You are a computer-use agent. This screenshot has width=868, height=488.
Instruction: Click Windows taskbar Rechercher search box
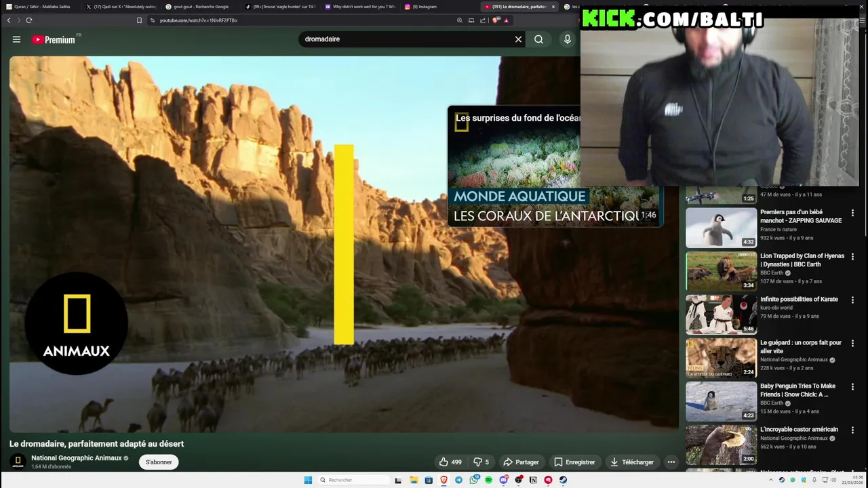pyautogui.click(x=353, y=480)
